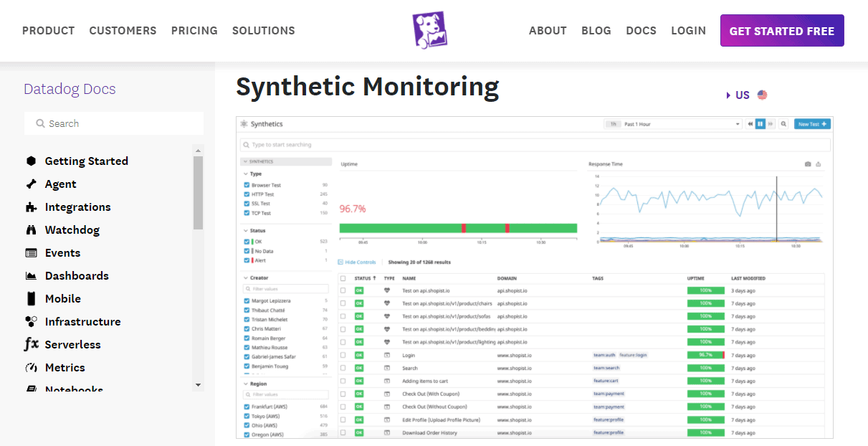The image size is (868, 446).
Task: Click the sidebar scroll down arrow
Action: [x=199, y=385]
